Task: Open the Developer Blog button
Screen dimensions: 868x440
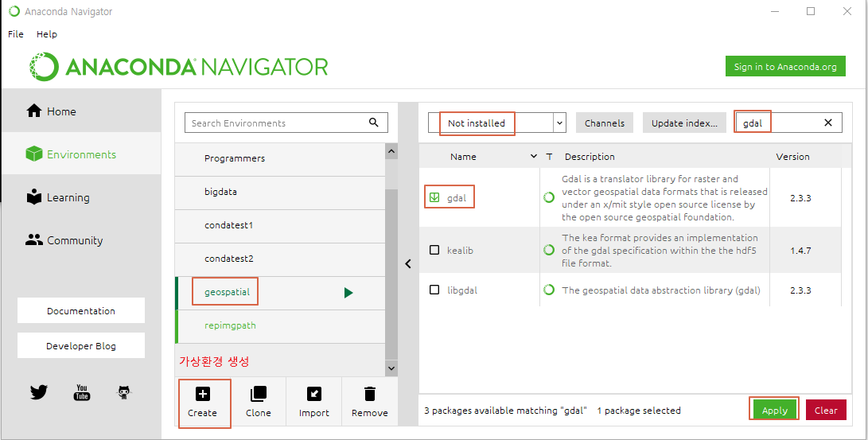Action: click(81, 346)
